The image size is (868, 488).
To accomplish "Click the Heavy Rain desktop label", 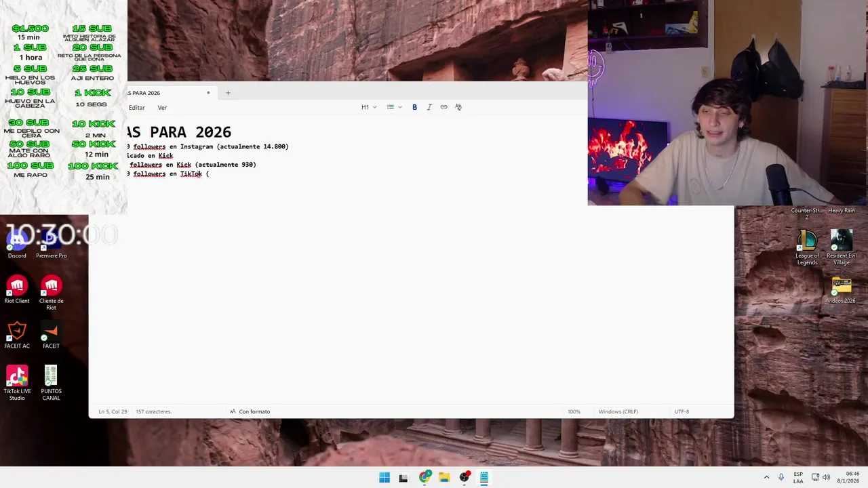I will 842,211.
